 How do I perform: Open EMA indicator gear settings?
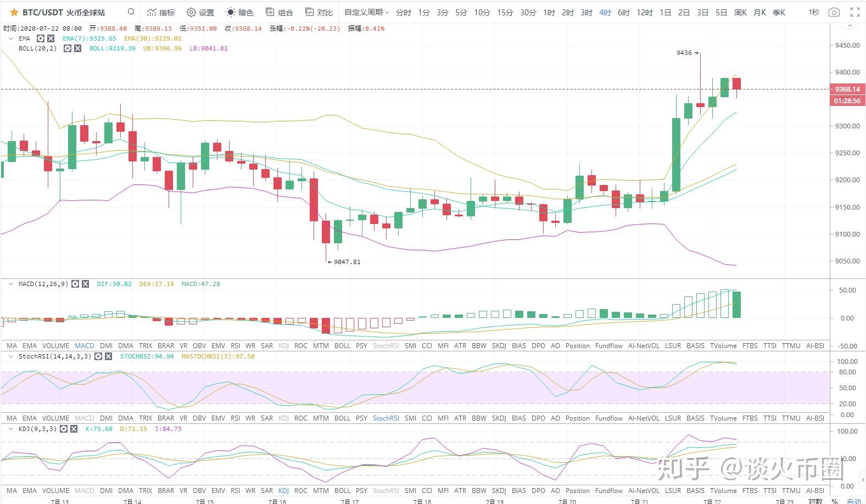[x=41, y=38]
